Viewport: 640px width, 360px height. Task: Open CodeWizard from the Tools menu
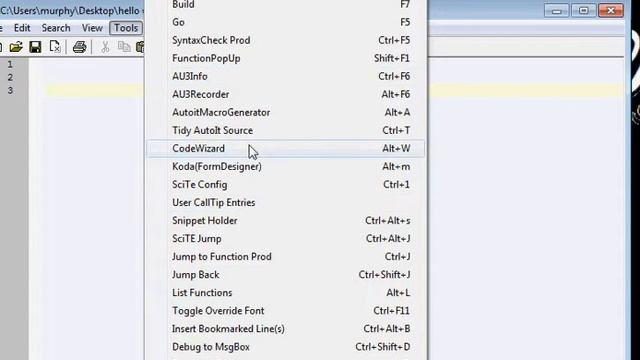285,148
